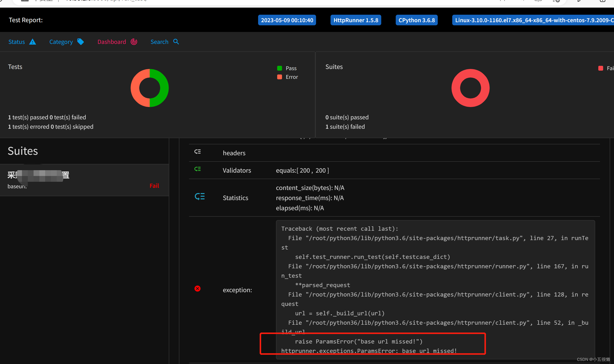Click the split-screen icon in the browser toolbar
Screen dimensions: 614x364
538,1
